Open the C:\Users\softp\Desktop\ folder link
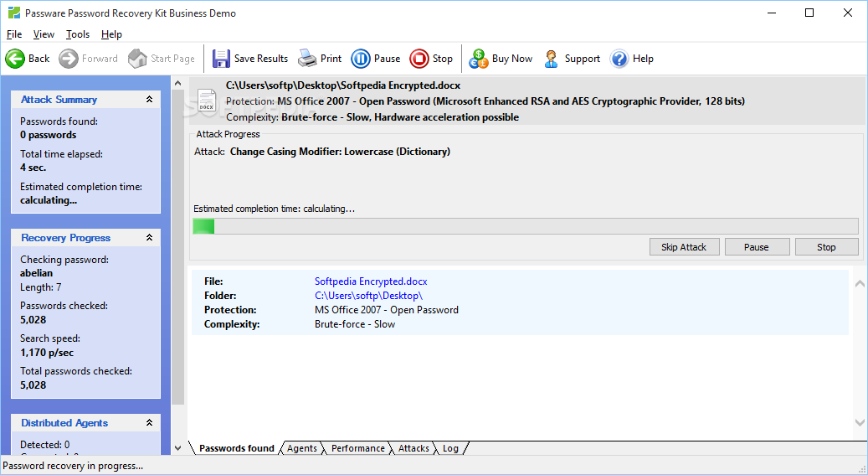 [x=368, y=296]
